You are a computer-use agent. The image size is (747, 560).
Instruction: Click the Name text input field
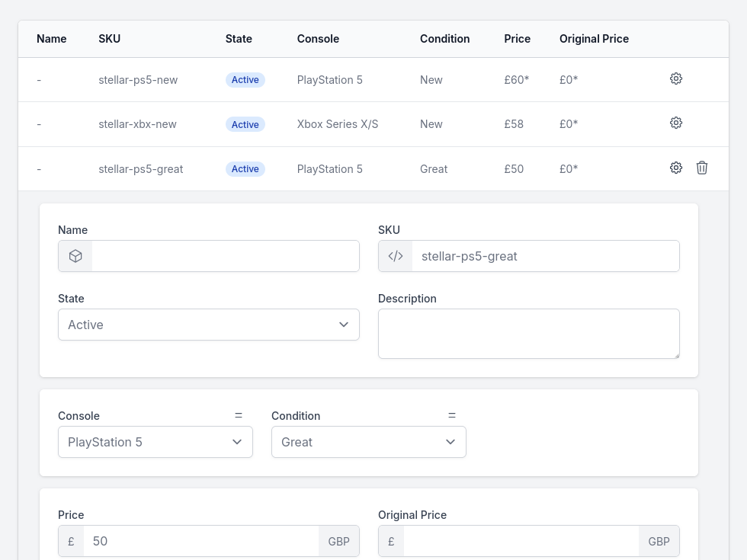[225, 257]
